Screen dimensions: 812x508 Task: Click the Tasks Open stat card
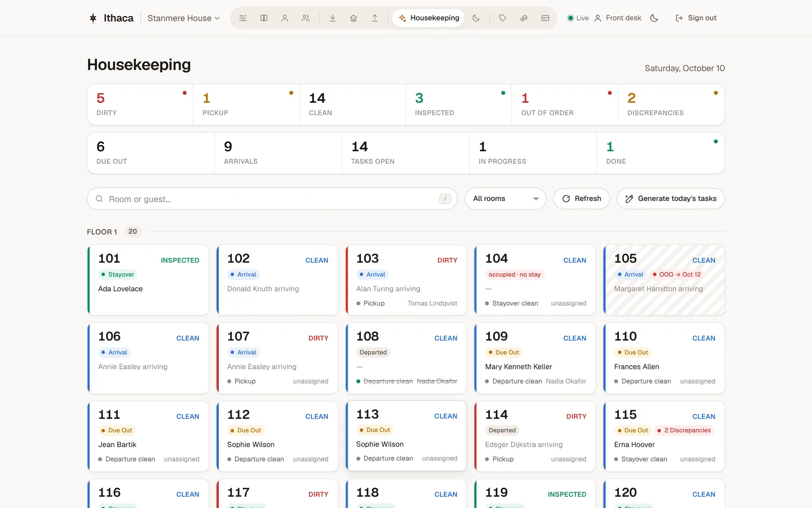tap(406, 153)
